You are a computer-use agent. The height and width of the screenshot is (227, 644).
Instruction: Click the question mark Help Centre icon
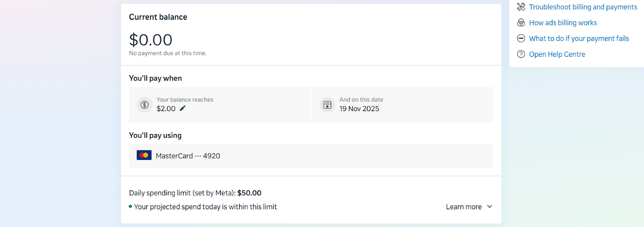(521, 54)
